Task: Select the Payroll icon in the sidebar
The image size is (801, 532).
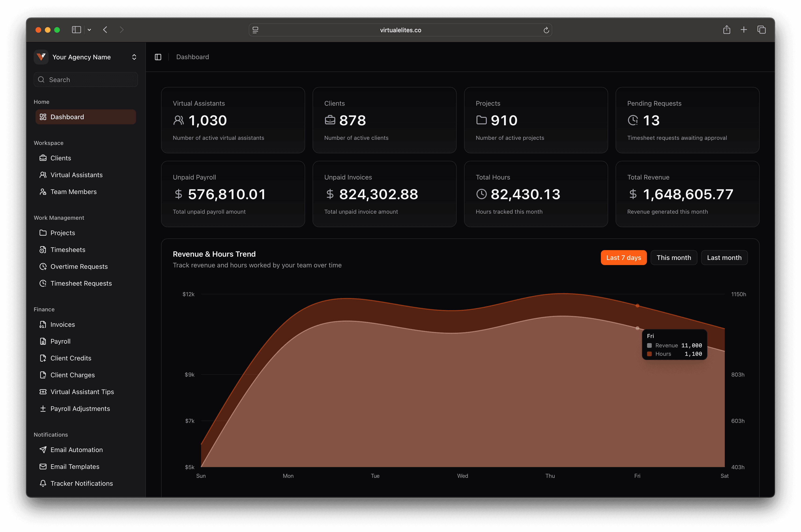Action: point(43,341)
